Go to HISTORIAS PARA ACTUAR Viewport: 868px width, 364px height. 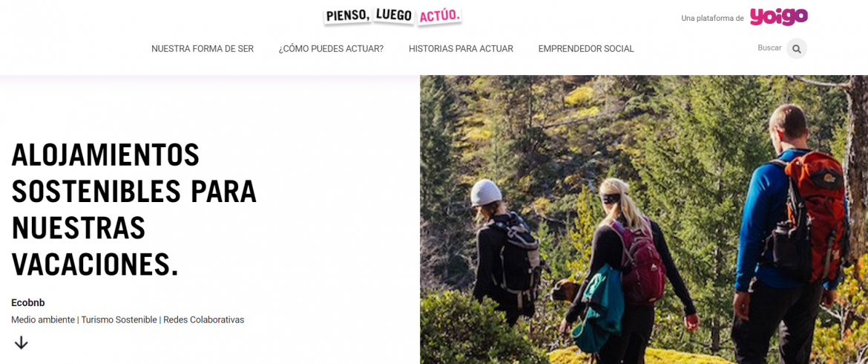461,49
